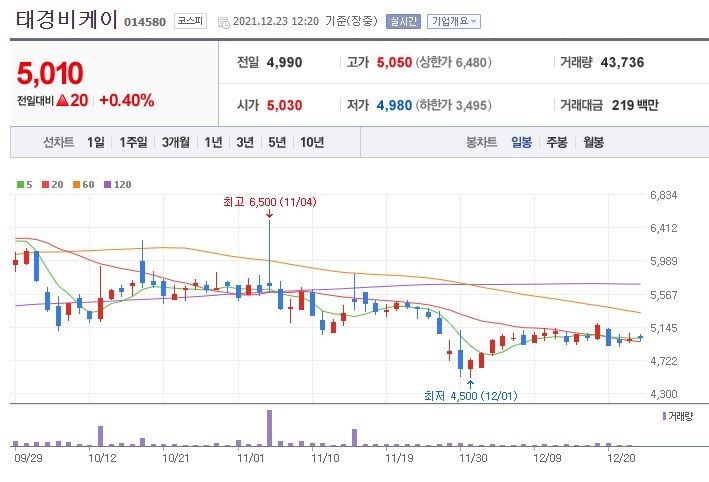The image size is (709, 482).
Task: Click the red 20-day moving average swatch
Action: tap(45, 184)
